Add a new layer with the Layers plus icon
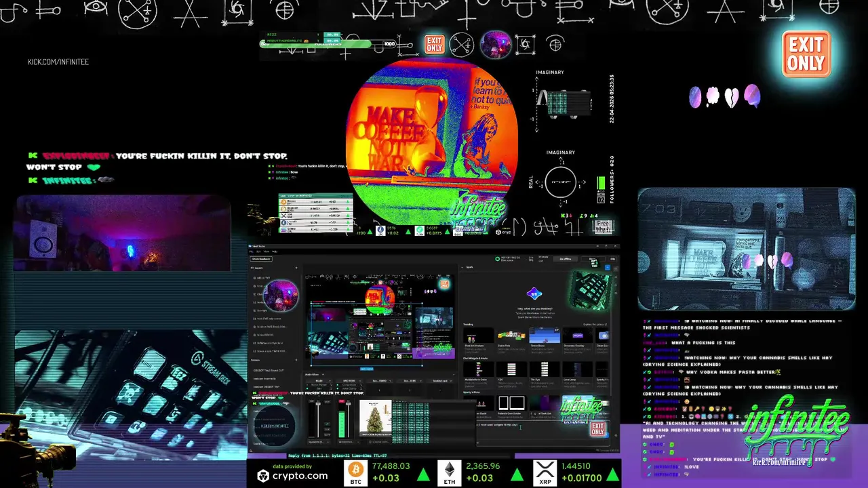The height and width of the screenshot is (488, 868). (296, 268)
